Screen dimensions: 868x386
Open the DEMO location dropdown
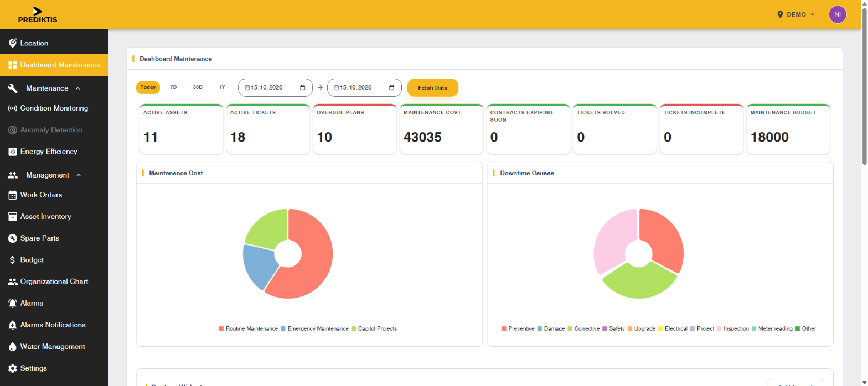coord(796,14)
